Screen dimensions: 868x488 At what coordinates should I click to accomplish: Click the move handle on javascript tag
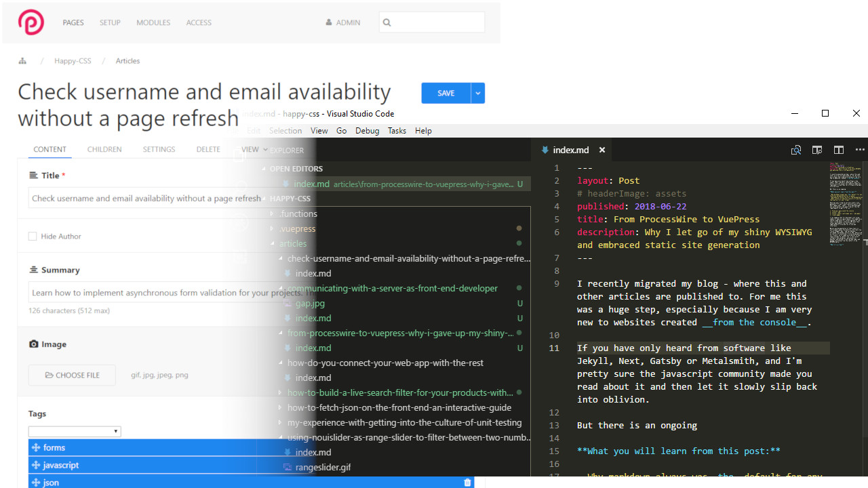[35, 465]
